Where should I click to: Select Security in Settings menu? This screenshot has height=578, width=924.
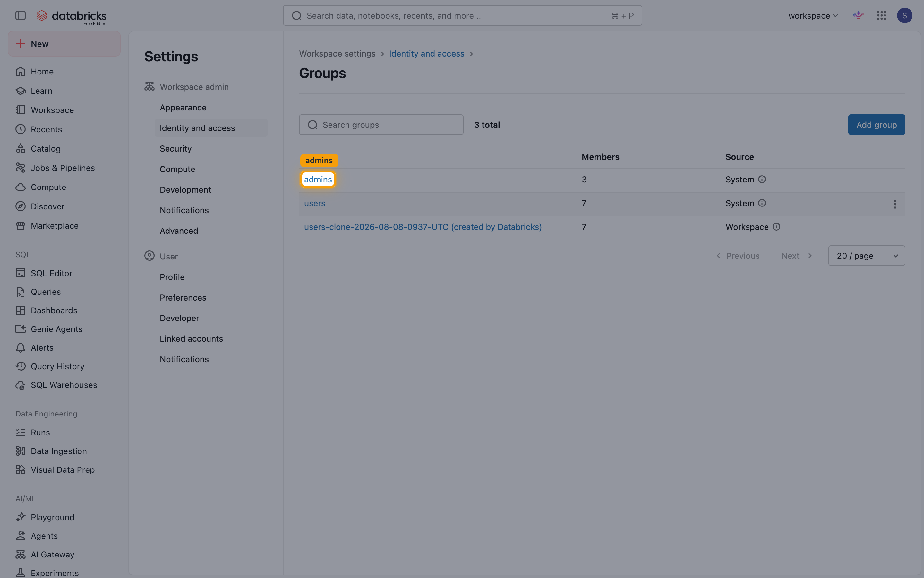(x=211, y=148)
